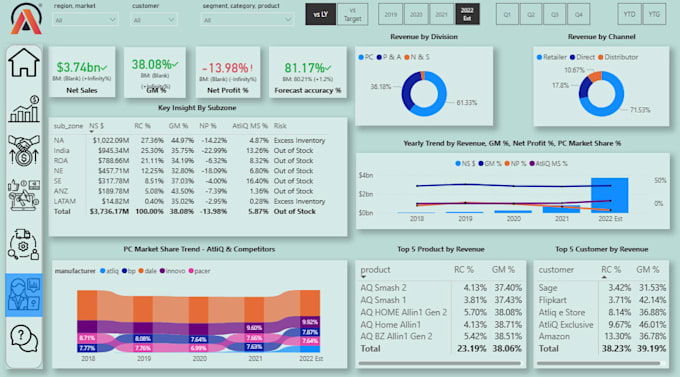Viewport: 680px width, 377px height.
Task: Click the Forecast accuracy % KPI card
Action: tap(307, 72)
